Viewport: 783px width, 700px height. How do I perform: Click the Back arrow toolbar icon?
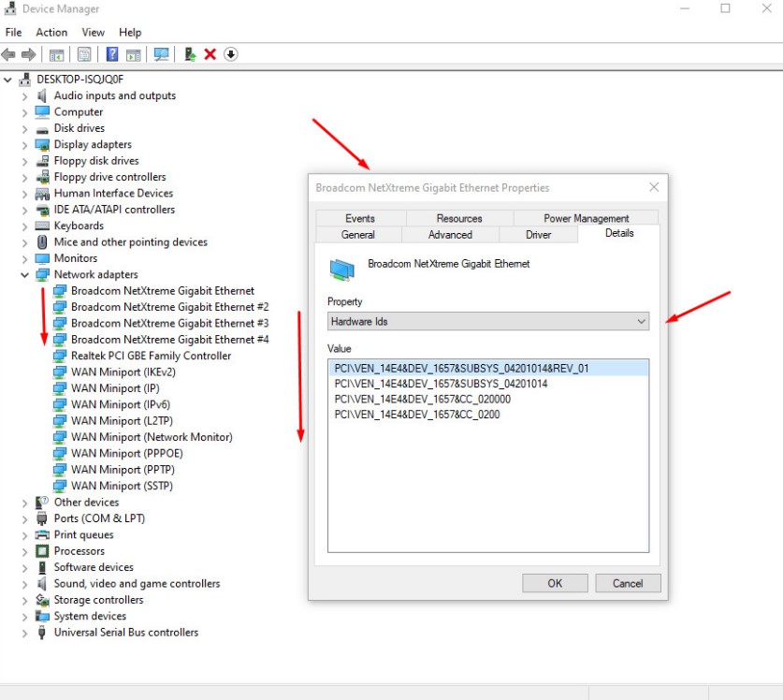tap(8, 54)
